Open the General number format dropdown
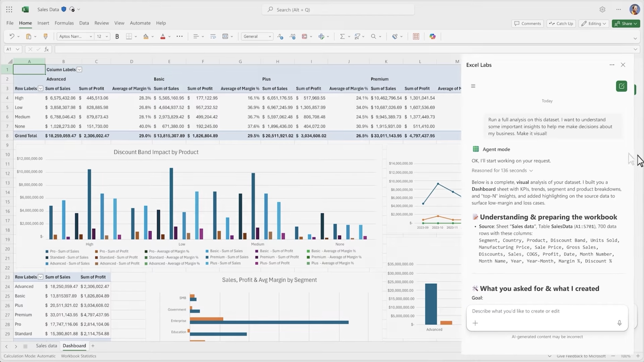The width and height of the screenshot is (644, 362). pos(270,36)
